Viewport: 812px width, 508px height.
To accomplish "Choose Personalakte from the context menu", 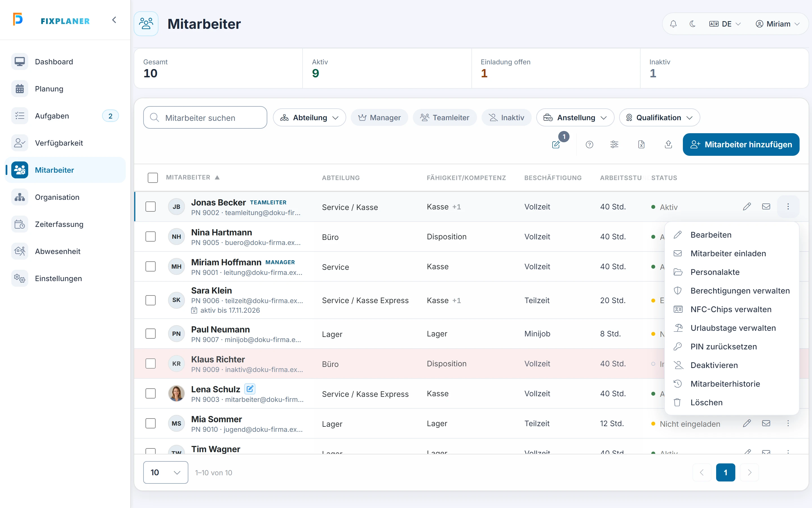I will [731, 272].
